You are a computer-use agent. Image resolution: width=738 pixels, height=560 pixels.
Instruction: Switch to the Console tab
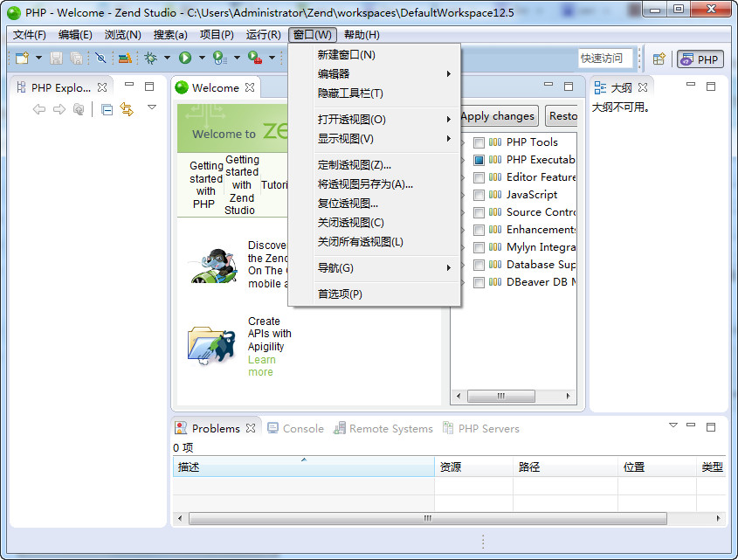295,429
